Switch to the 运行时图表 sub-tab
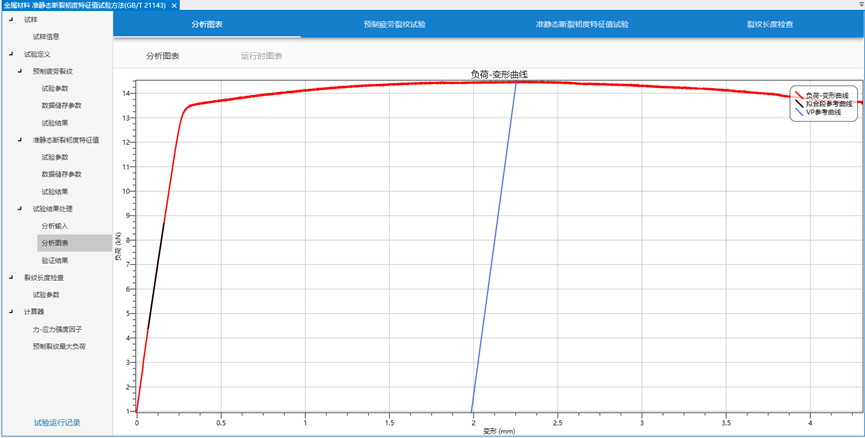 tap(261, 56)
